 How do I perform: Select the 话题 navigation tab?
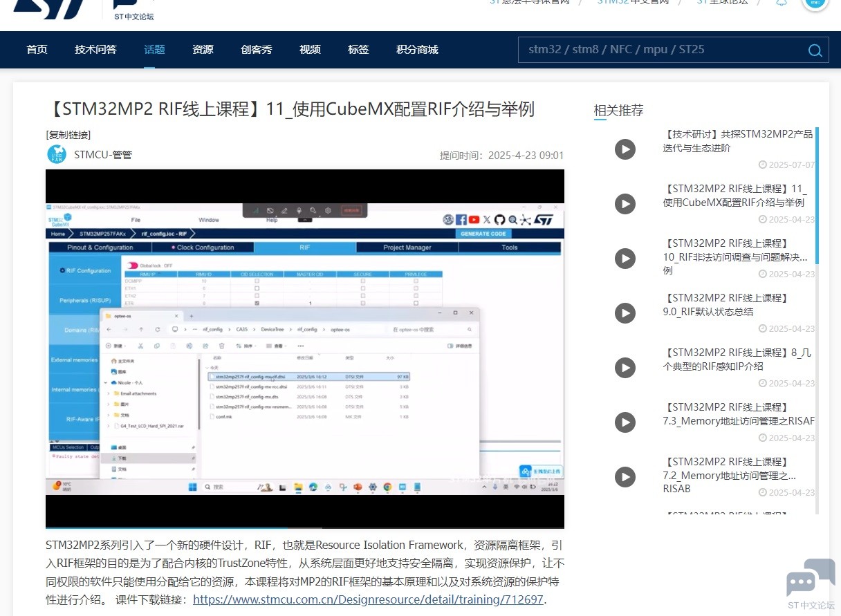pyautogui.click(x=154, y=50)
